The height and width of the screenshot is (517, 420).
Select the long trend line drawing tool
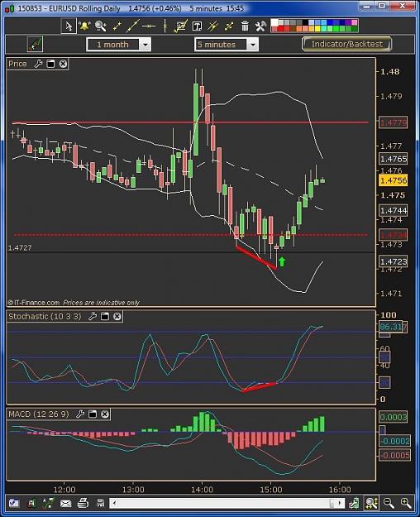point(132,26)
